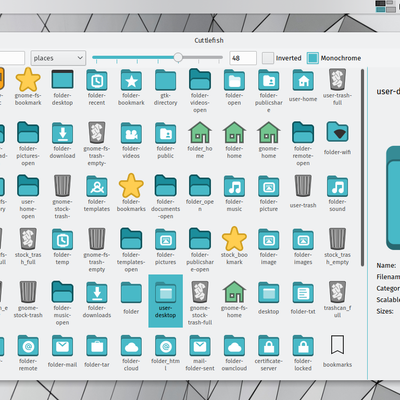Select the gnome-stock-trash-full icon
Screen dimensions: 400x400
pyautogui.click(x=200, y=291)
